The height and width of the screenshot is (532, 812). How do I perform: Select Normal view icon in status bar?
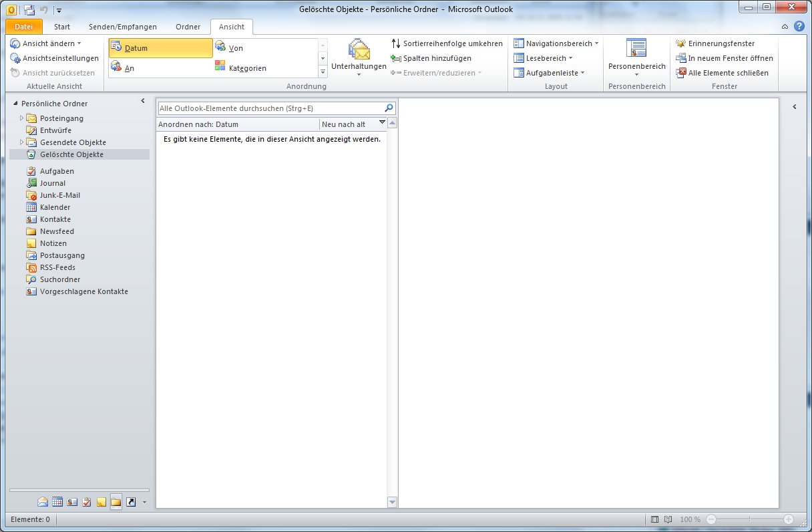tap(654, 519)
